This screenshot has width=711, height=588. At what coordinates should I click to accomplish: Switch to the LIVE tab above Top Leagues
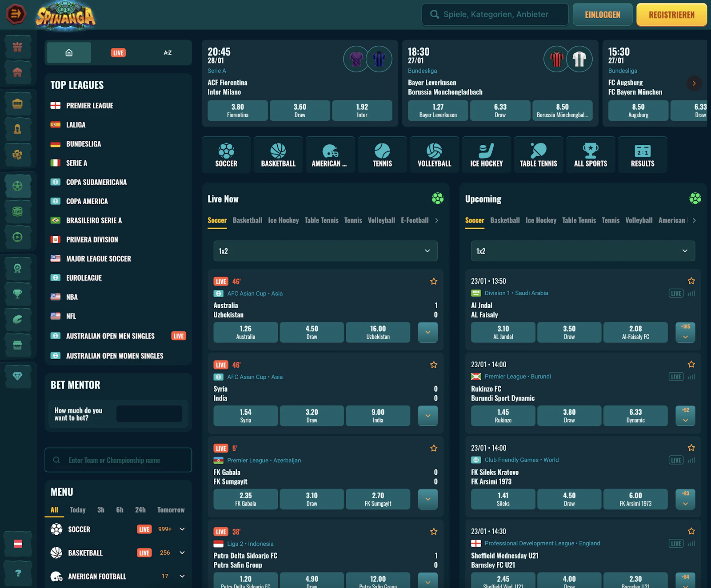pos(118,52)
